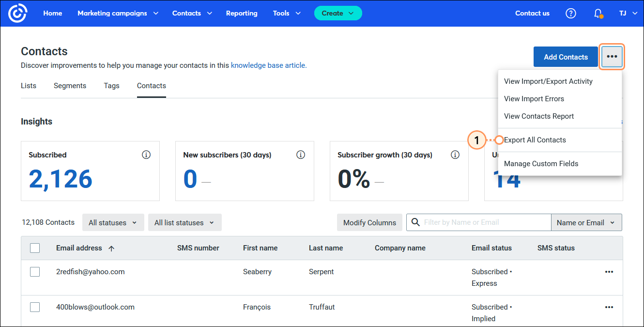This screenshot has width=644, height=327.
Task: Click the 2,126 subscribed count
Action: click(x=61, y=179)
